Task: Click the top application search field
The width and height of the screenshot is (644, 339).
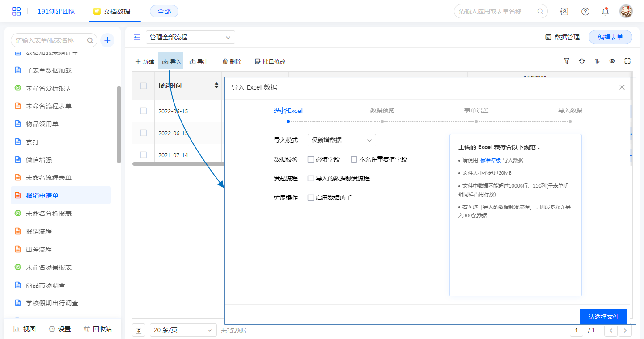Action: [496, 11]
